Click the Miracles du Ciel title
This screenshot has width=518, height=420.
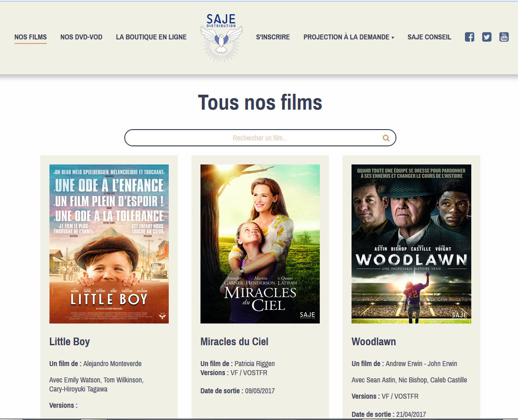click(234, 342)
